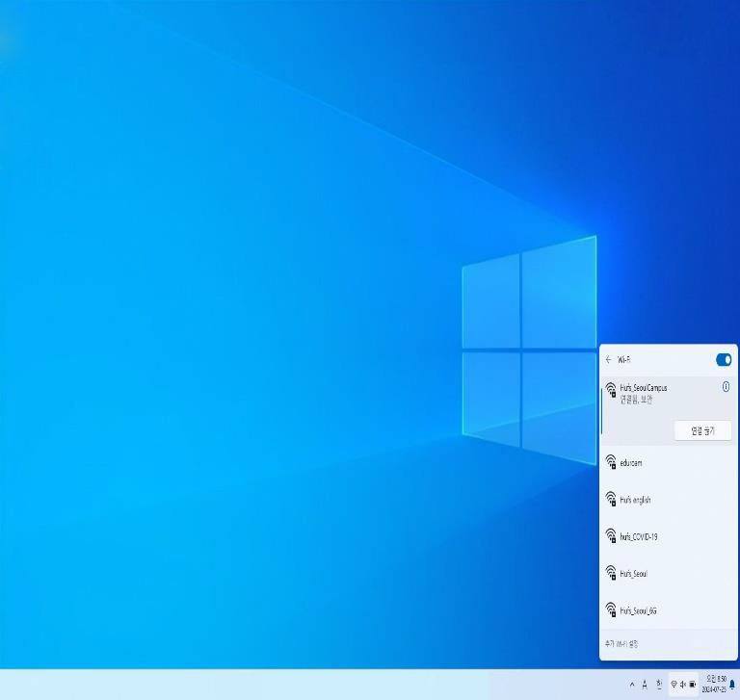Open the notification bell in the taskbar
The image size is (740, 700).
[x=732, y=685]
